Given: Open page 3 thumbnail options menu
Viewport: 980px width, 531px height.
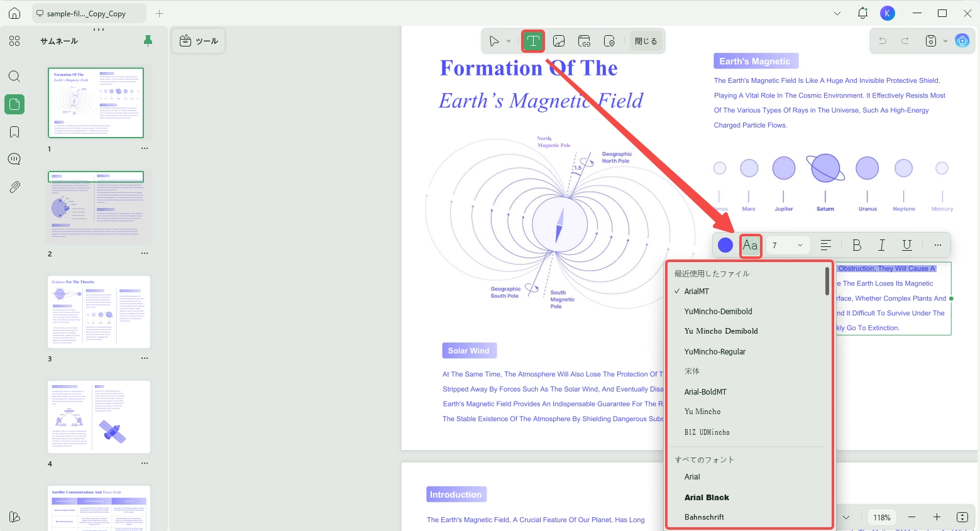Looking at the screenshot, I should coord(145,359).
